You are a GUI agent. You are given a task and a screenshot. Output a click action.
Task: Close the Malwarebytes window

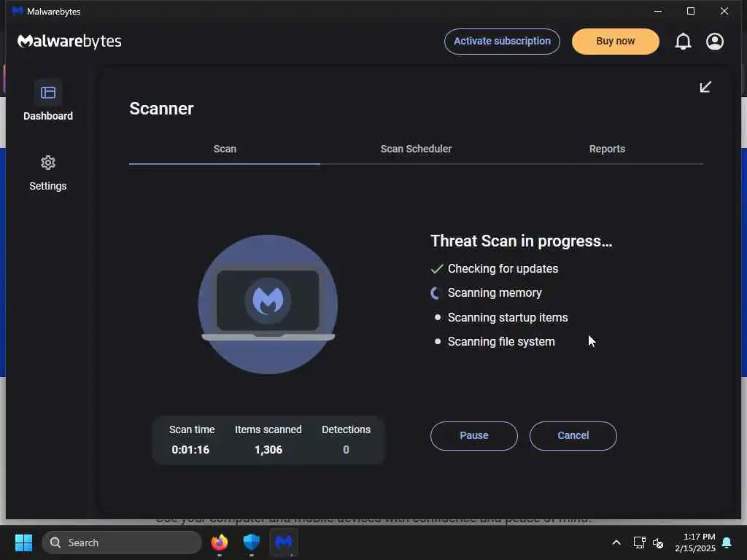[x=724, y=11]
